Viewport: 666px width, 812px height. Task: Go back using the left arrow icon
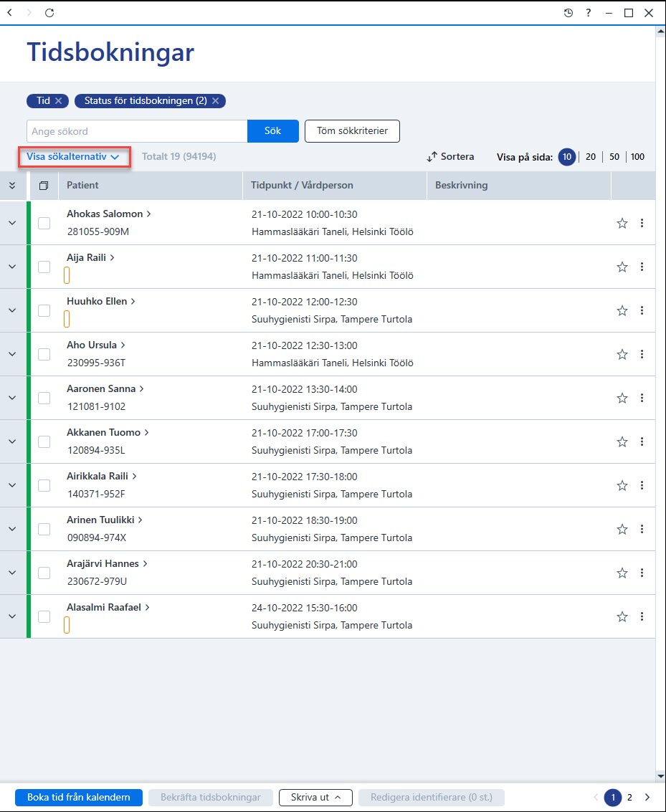pyautogui.click(x=10, y=13)
